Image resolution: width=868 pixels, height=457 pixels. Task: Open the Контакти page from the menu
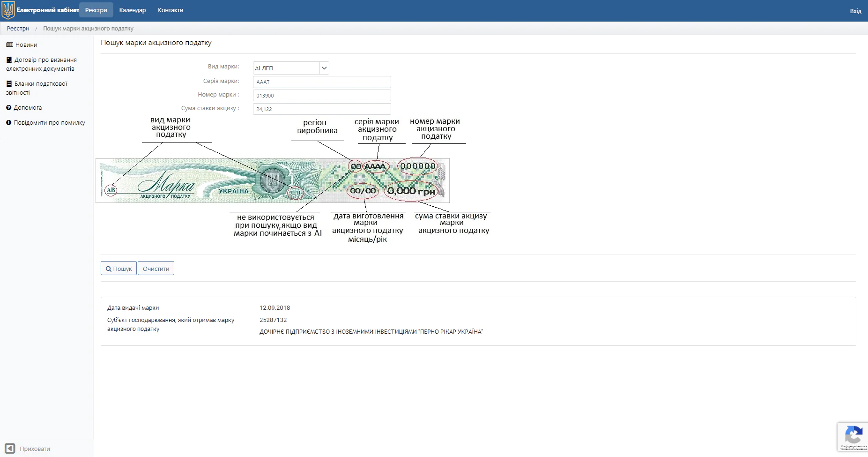coord(171,9)
